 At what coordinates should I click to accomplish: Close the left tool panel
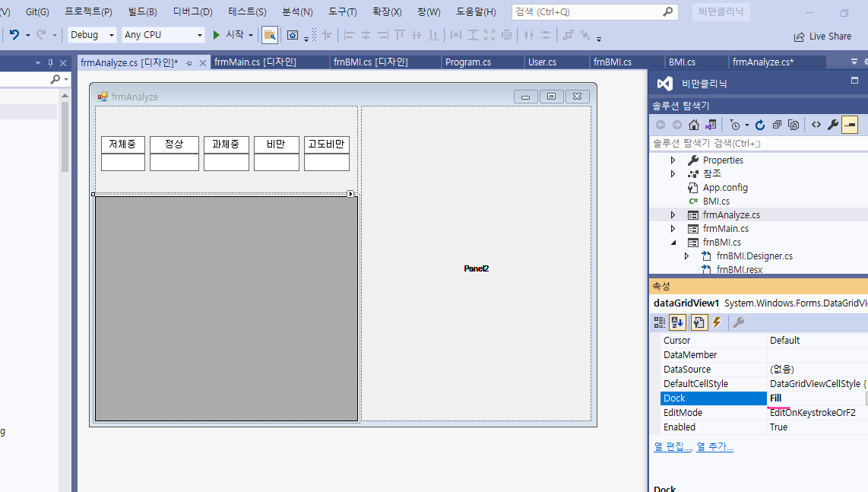tap(63, 63)
